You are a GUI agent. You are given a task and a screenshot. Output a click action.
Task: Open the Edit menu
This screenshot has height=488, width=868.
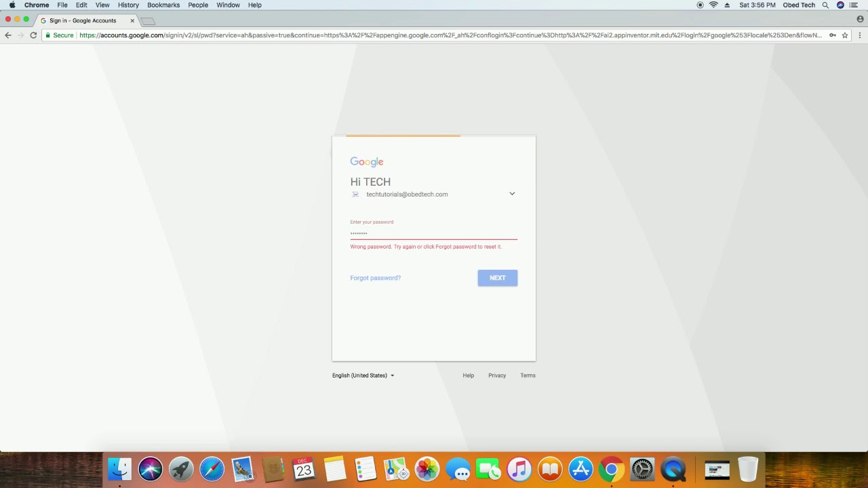pyautogui.click(x=81, y=5)
